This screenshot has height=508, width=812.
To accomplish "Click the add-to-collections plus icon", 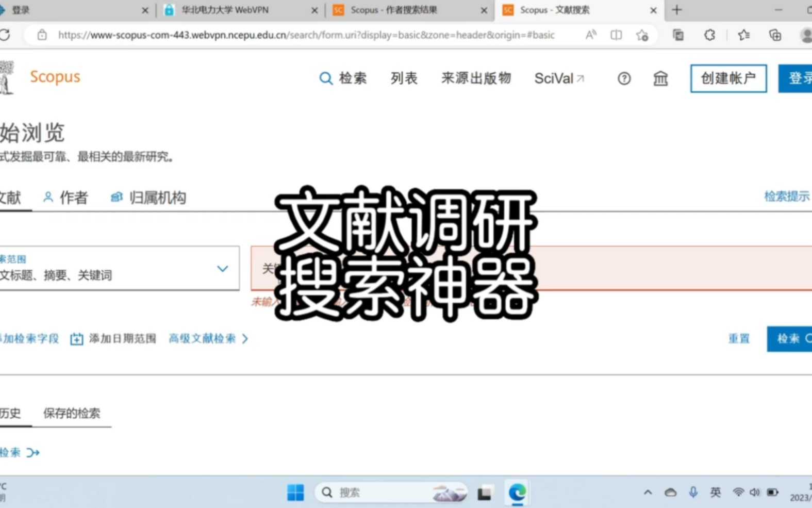I will [775, 35].
